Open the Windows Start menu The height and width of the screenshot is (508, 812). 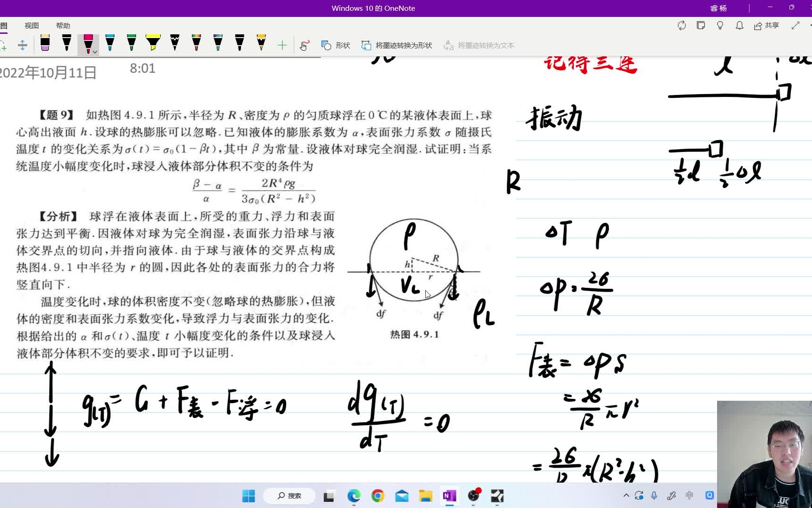pyautogui.click(x=249, y=496)
